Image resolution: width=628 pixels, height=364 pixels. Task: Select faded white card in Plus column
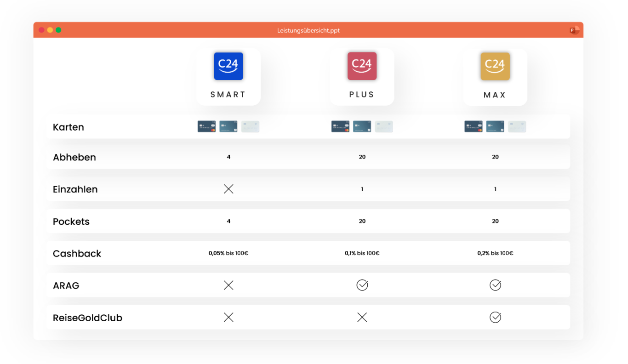tap(384, 127)
